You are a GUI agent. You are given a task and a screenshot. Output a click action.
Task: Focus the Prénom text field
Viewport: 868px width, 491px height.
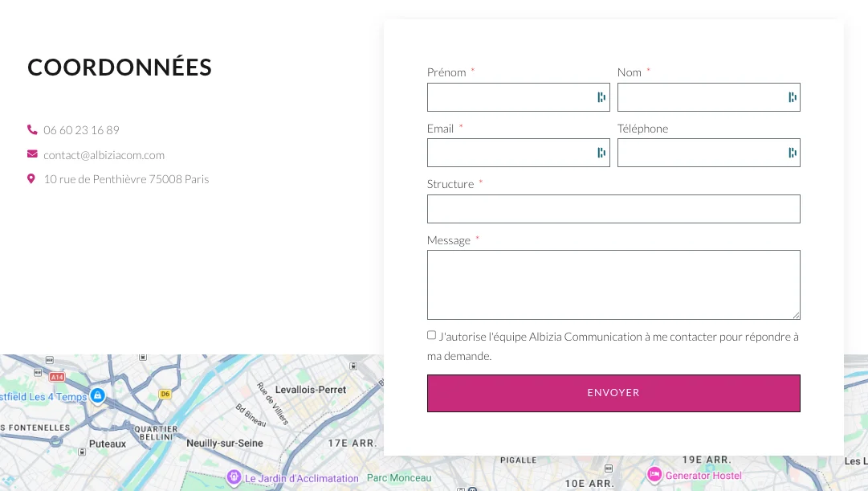click(x=518, y=97)
